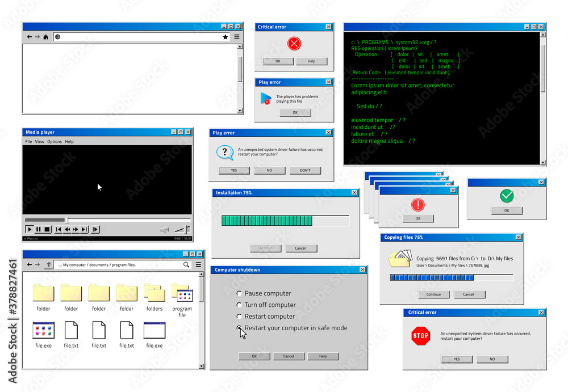
Task: Open the file explorer hamburger menu
Action: tap(198, 264)
